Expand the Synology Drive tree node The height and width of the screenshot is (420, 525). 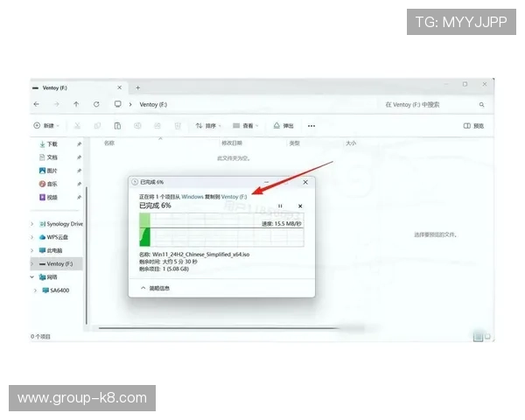point(32,224)
